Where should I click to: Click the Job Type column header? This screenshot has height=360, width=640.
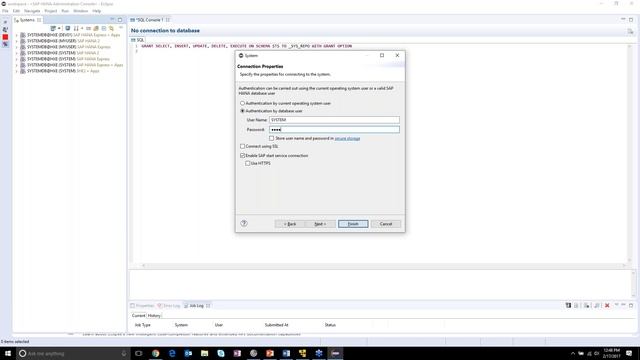142,325
